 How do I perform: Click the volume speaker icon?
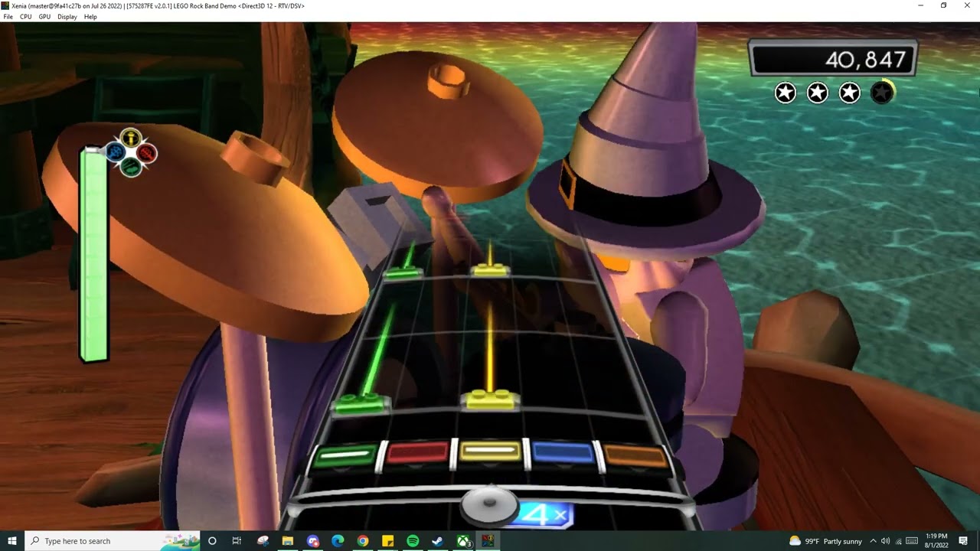pos(886,541)
